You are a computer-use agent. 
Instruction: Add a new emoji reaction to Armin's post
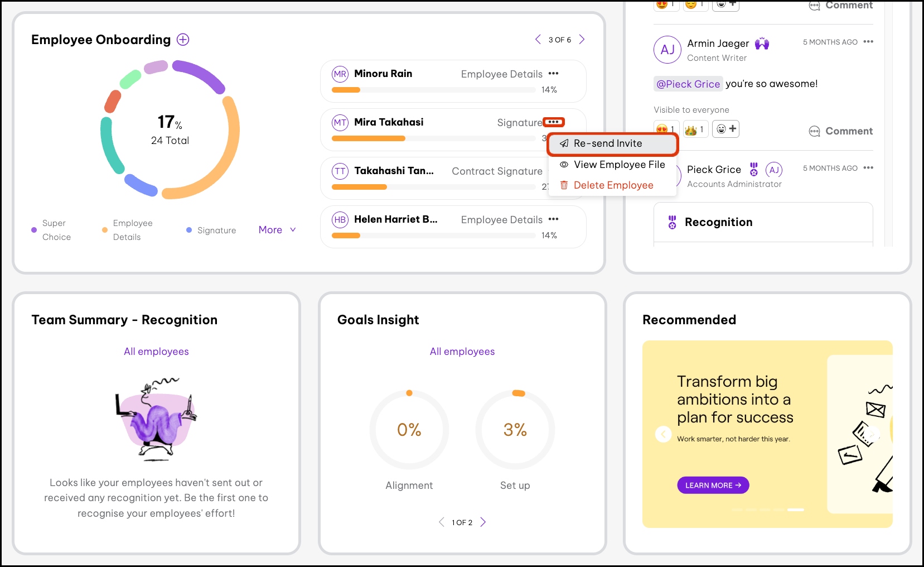[x=727, y=129]
